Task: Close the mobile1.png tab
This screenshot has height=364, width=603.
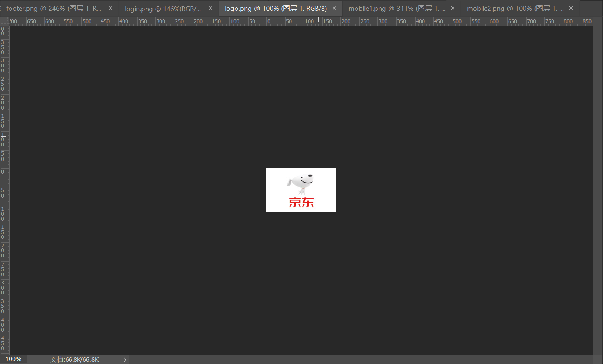Action: 453,8
